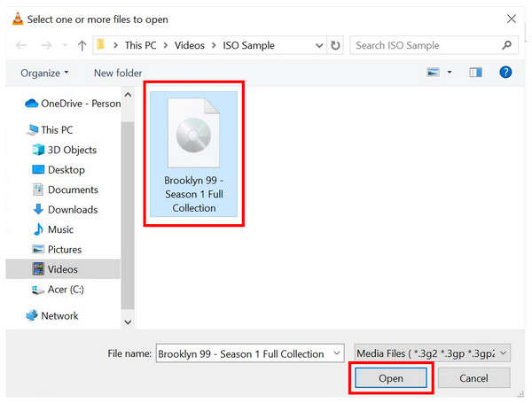Close the file open dialog

click(x=512, y=19)
